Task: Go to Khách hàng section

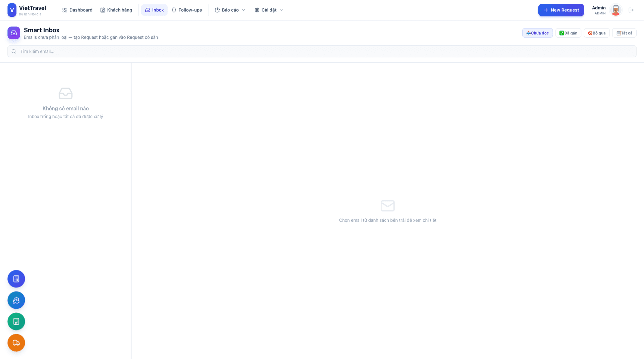Action: (x=116, y=10)
